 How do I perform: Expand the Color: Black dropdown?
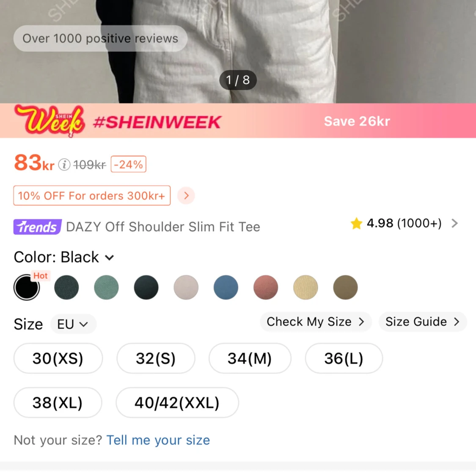pyautogui.click(x=64, y=257)
